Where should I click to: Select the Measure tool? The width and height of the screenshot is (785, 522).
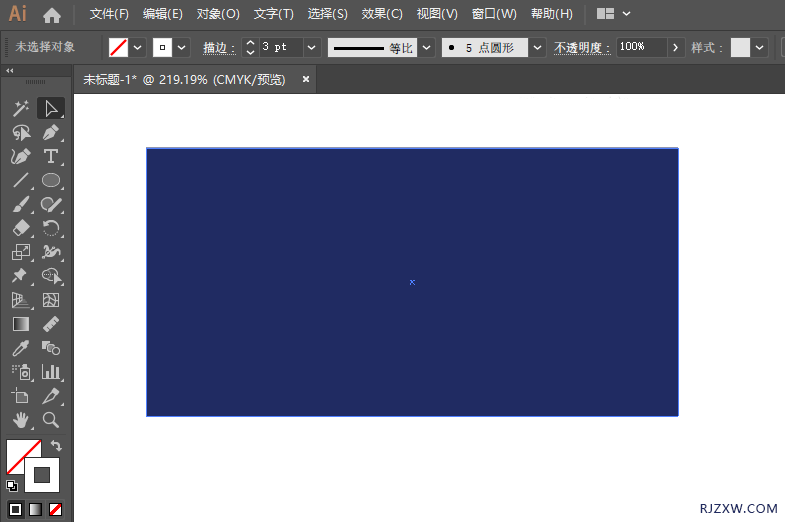pos(51,324)
